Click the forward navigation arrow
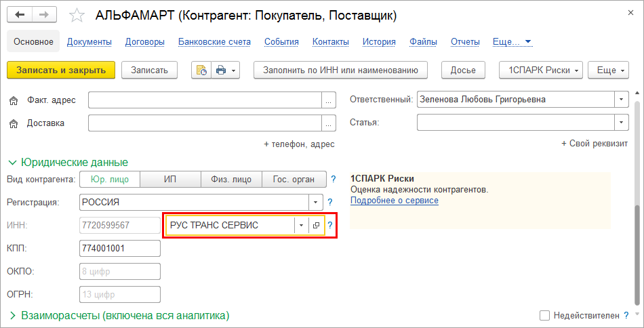This screenshot has height=328, width=644. [x=44, y=14]
